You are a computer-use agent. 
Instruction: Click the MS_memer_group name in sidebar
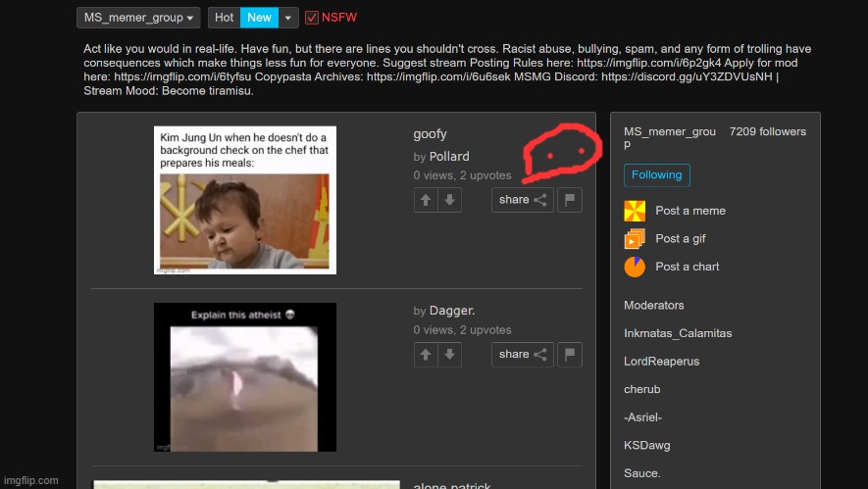point(670,138)
